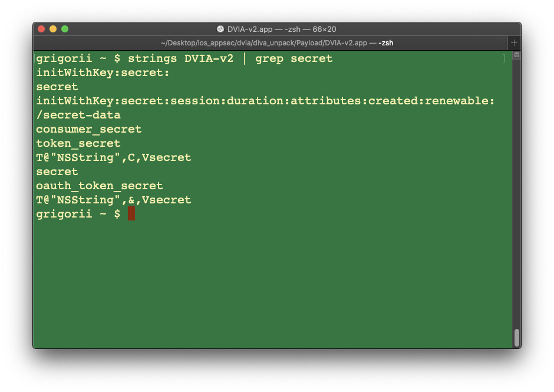
Task: Click the 'strings DVIA-v2 | grep secret' command line
Action: pos(230,58)
